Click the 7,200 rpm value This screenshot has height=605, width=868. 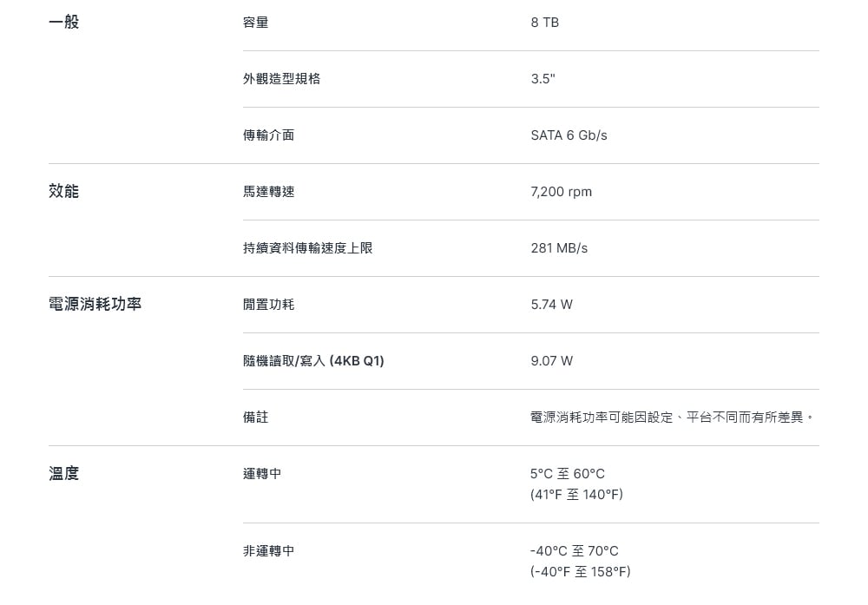coord(562,192)
